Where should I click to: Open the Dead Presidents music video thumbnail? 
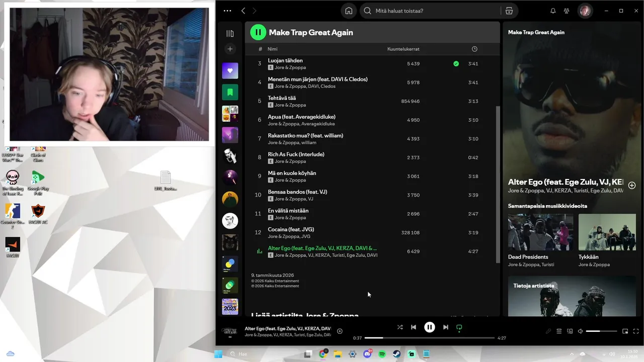click(x=540, y=232)
